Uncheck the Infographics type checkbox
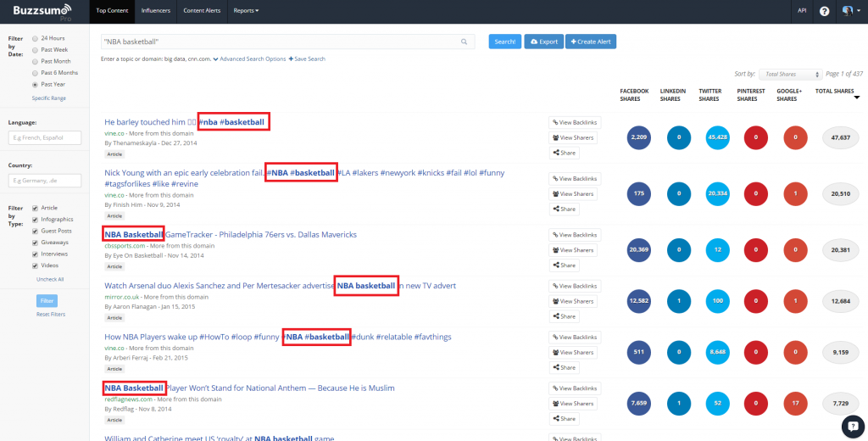The width and height of the screenshot is (868, 441). (36, 220)
